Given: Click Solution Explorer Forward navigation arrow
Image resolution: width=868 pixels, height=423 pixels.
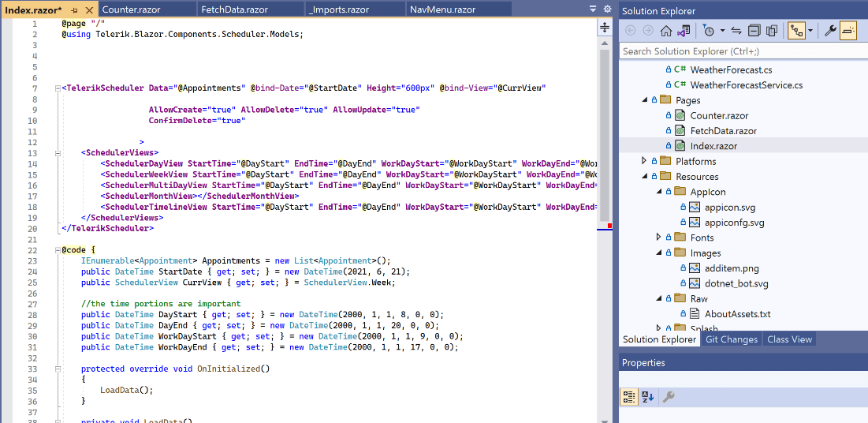Looking at the screenshot, I should point(648,31).
